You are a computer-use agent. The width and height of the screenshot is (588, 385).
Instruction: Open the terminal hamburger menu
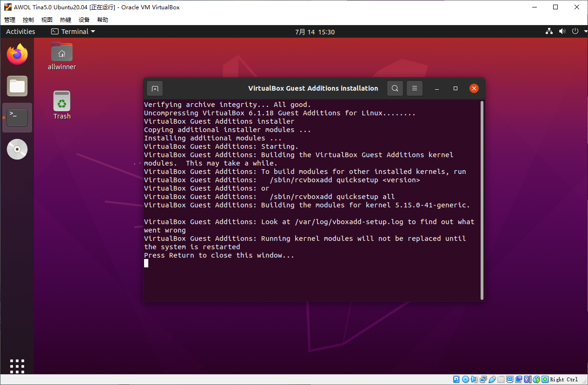(415, 88)
